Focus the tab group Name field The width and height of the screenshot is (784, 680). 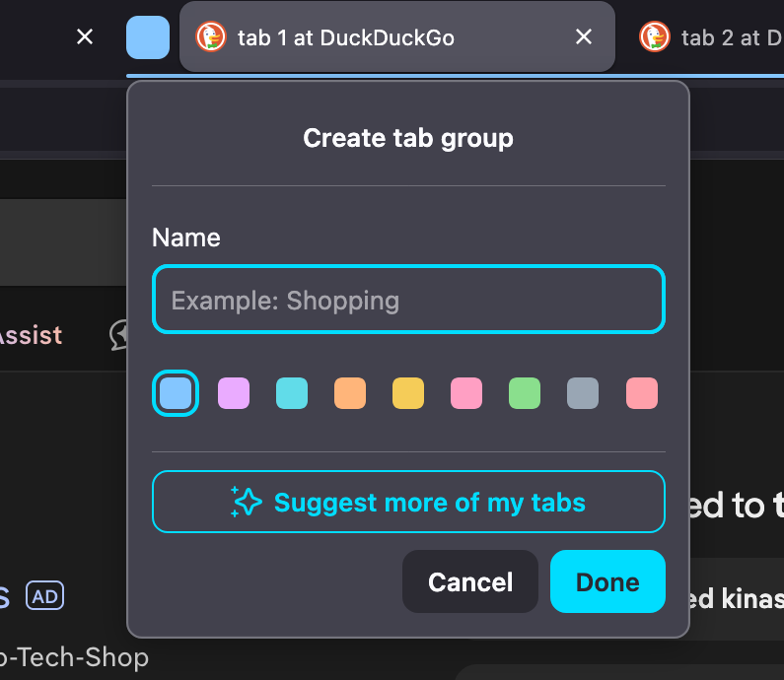(408, 300)
